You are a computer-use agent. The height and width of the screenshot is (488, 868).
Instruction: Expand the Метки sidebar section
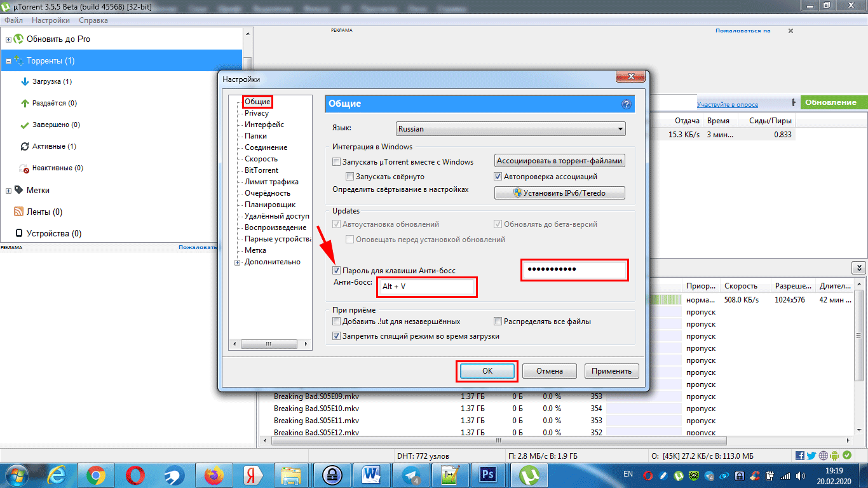(x=9, y=190)
